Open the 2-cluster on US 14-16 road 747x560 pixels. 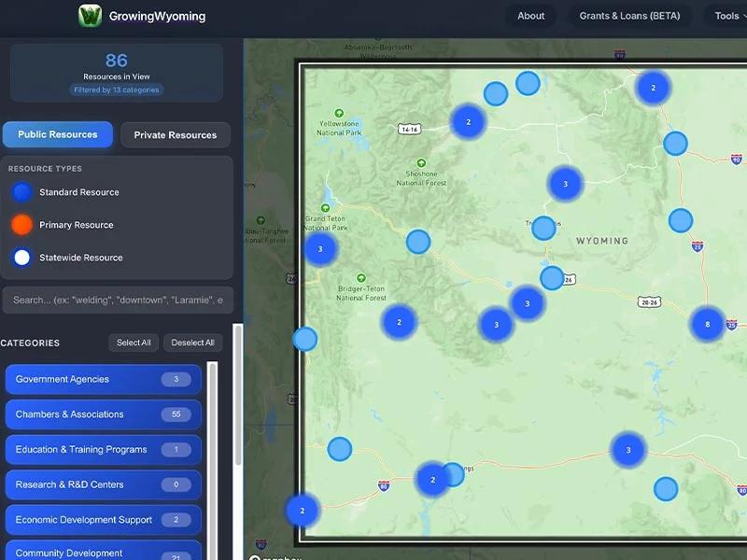pyautogui.click(x=469, y=122)
